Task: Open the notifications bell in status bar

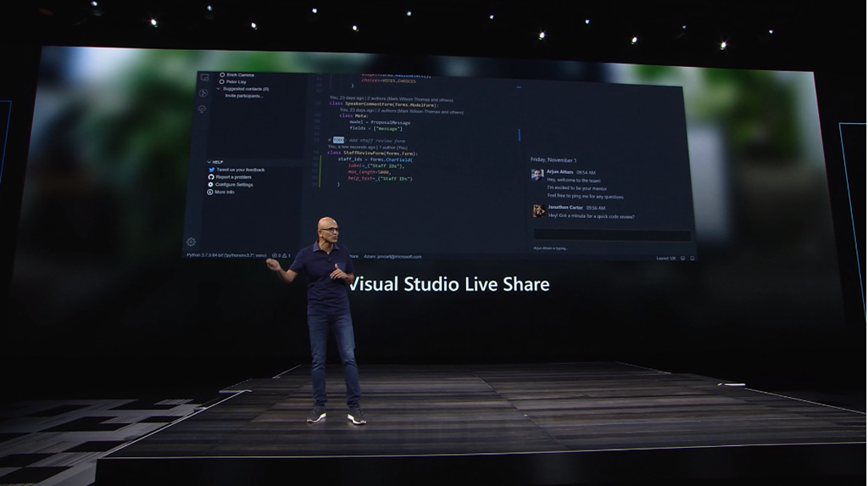Action: tap(693, 258)
